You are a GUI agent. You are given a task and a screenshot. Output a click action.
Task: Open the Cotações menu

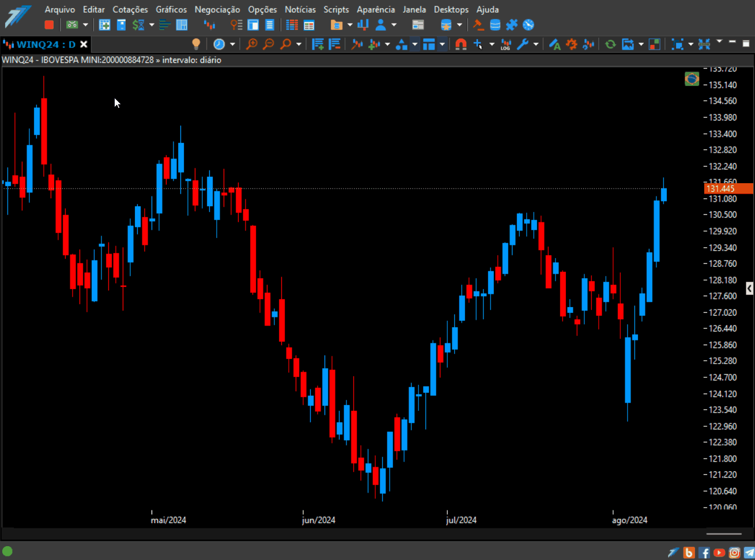coord(130,9)
